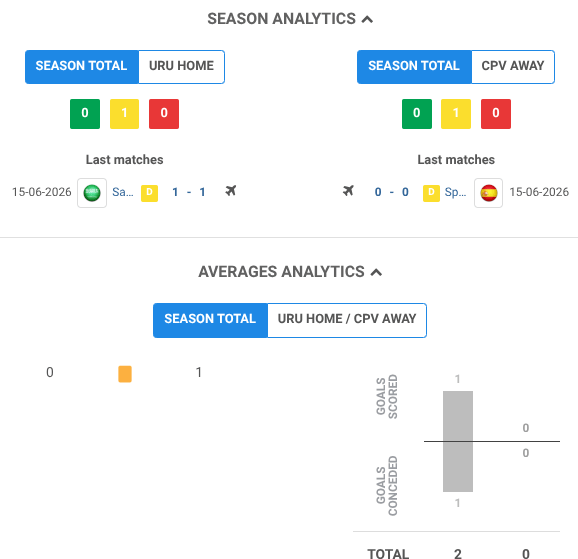Screen dimensions: 578x559
Task: Click the green wins box for Uruguay
Action: pyautogui.click(x=85, y=114)
